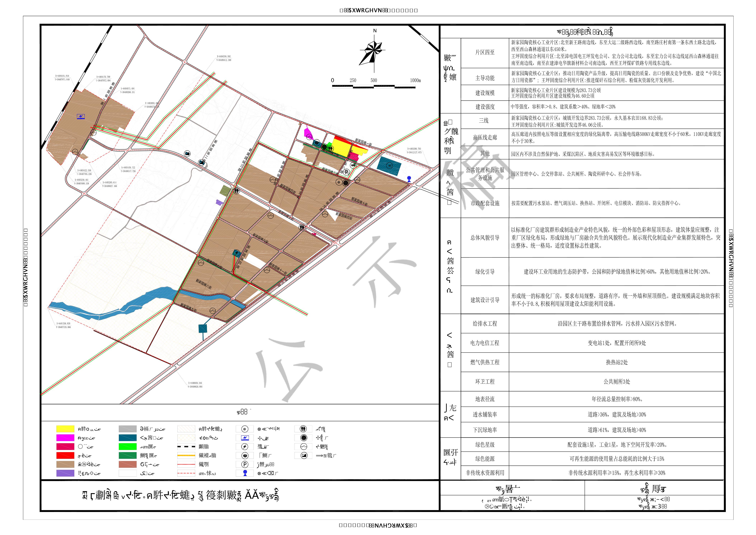
Task: Click the lightning bolt icon on the teal map parcel
Action: click(x=236, y=253)
